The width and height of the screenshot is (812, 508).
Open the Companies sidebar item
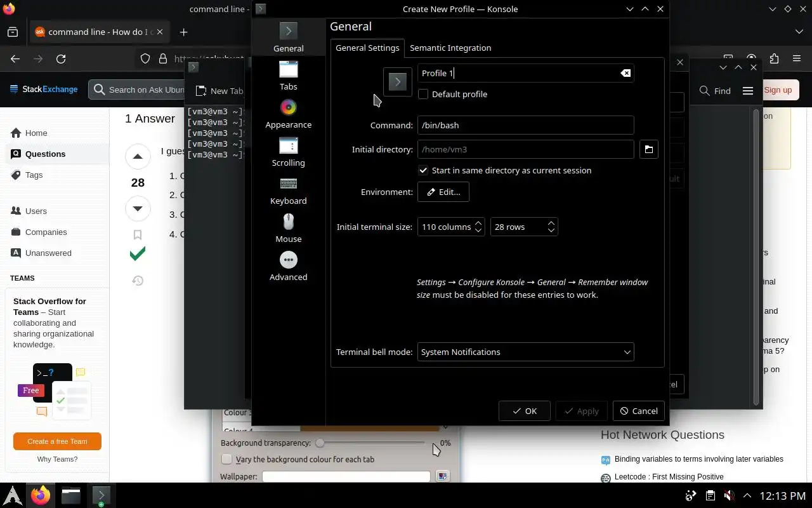(x=46, y=232)
